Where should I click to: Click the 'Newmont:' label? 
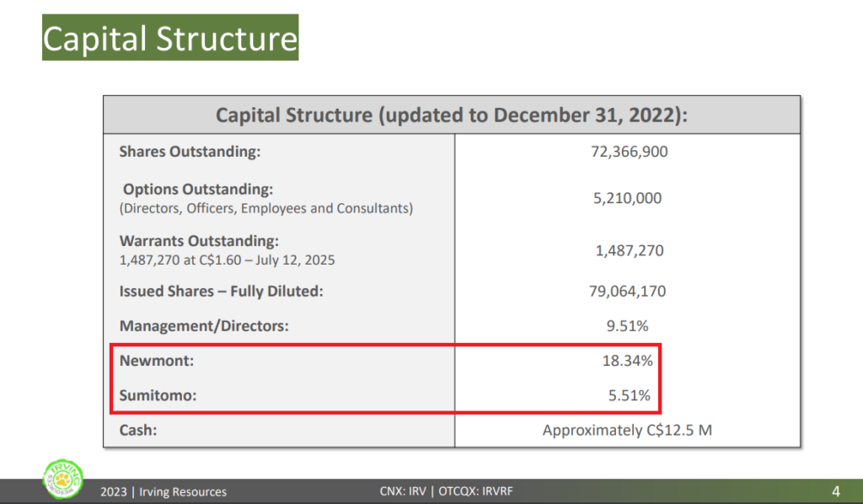click(157, 361)
